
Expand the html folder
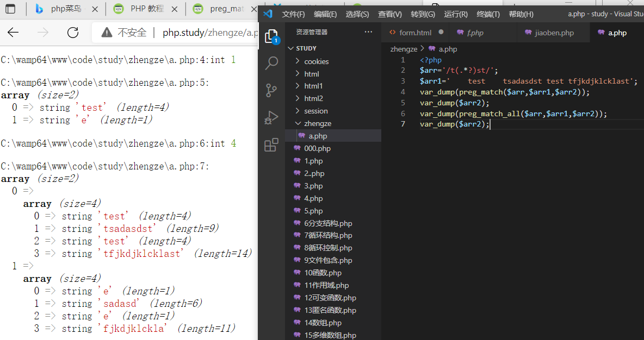click(x=333, y=74)
